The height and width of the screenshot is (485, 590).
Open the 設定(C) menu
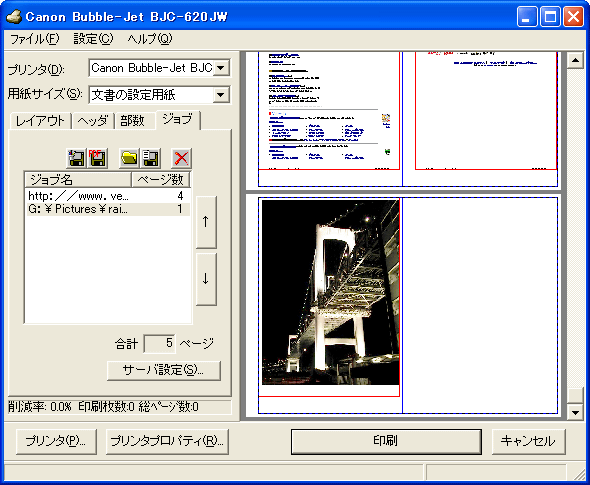coord(93,39)
